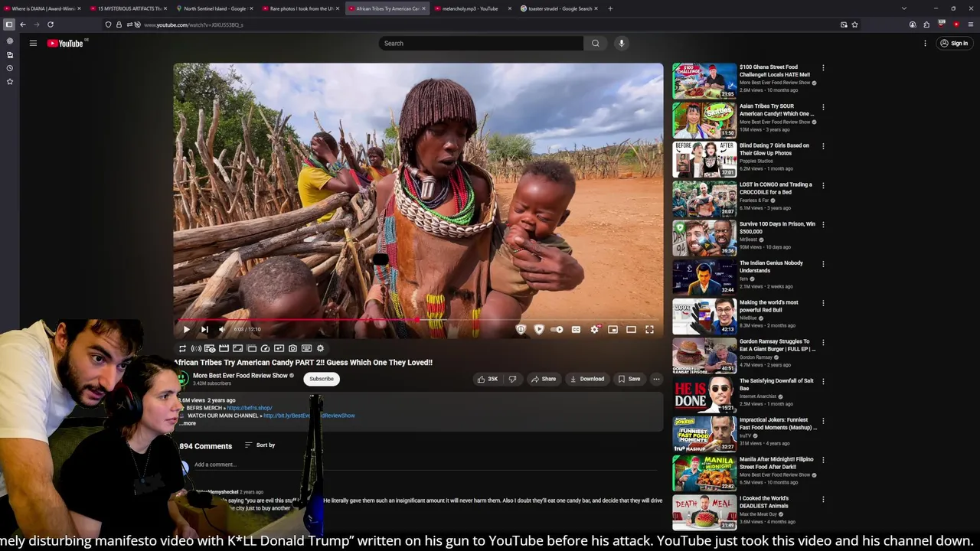Go to the YouTube home logo
Screen dimensions: 980x551
click(x=67, y=43)
